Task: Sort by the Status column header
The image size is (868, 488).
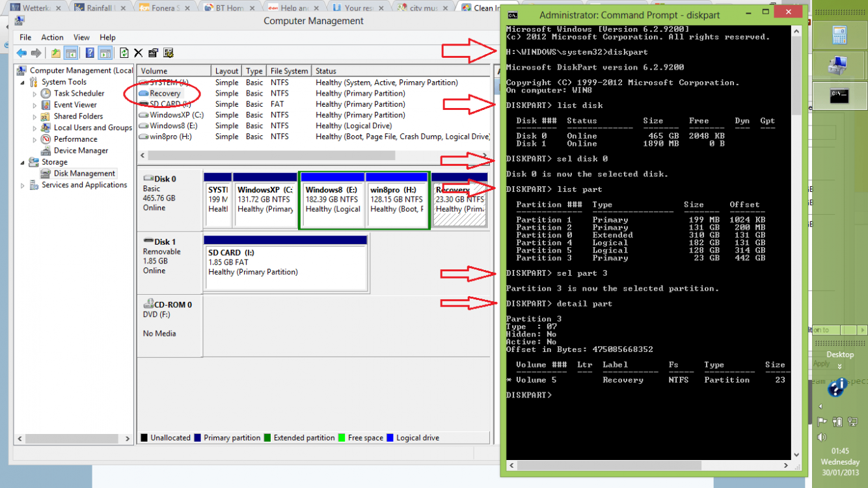Action: pyautogui.click(x=401, y=71)
